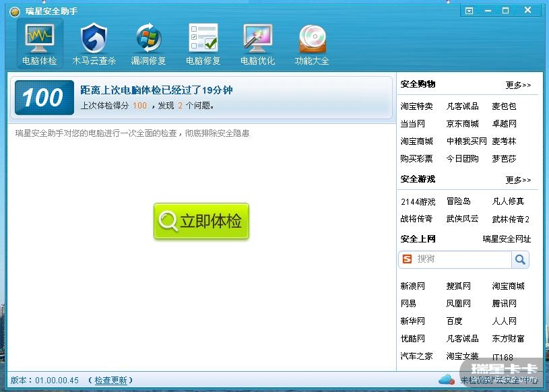
Task: Visit the 搜狐网 link
Action: 458,286
